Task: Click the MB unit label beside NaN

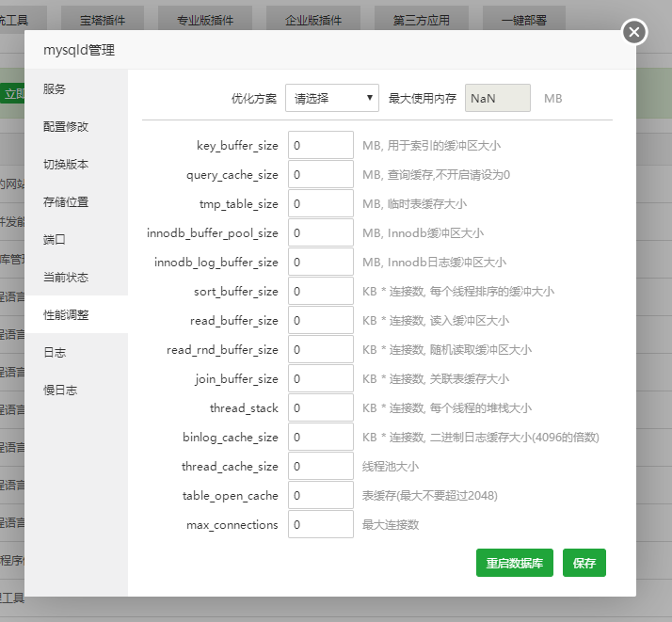Action: [x=552, y=99]
